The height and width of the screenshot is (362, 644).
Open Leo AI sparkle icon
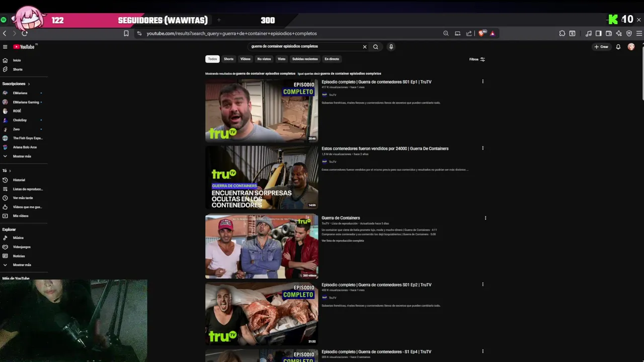[x=619, y=33]
